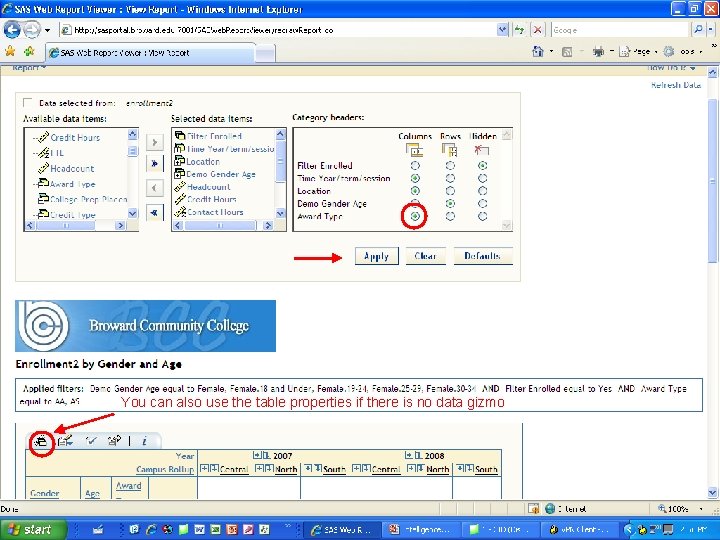Click the Clear button
Viewport: 720px width, 540px height.
coord(425,256)
